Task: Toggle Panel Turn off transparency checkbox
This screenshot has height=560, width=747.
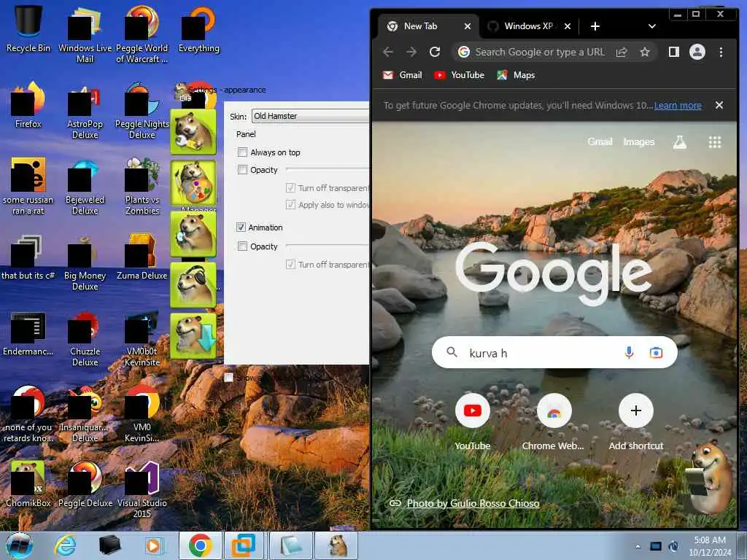Action: [x=290, y=187]
